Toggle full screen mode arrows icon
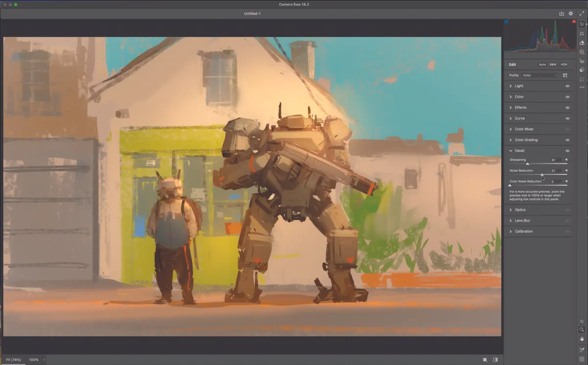This screenshot has width=588, height=365. (x=582, y=13)
